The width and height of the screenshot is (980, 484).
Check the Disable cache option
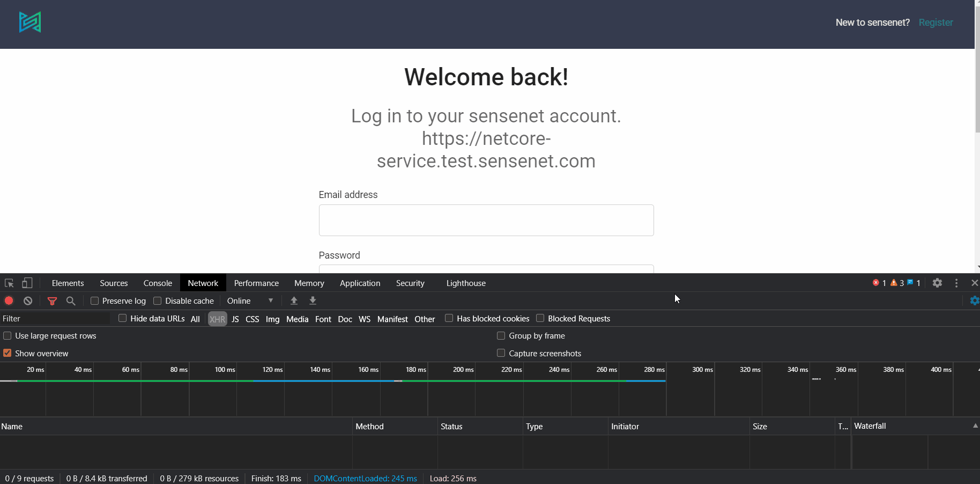point(157,300)
